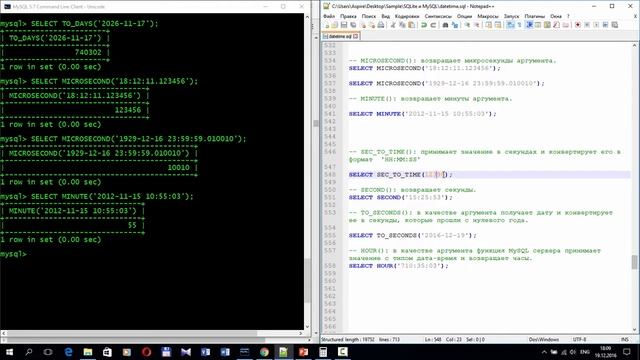Screen dimensions: 640x360
Task: Toggle synchronize horizontal scrolling icon
Action: coord(498,25)
